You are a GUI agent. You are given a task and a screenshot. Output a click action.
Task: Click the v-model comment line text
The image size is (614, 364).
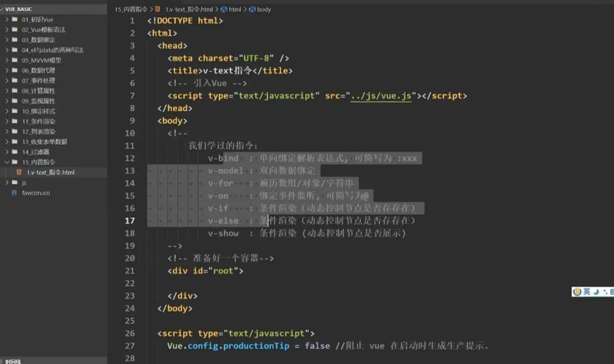pos(262,171)
